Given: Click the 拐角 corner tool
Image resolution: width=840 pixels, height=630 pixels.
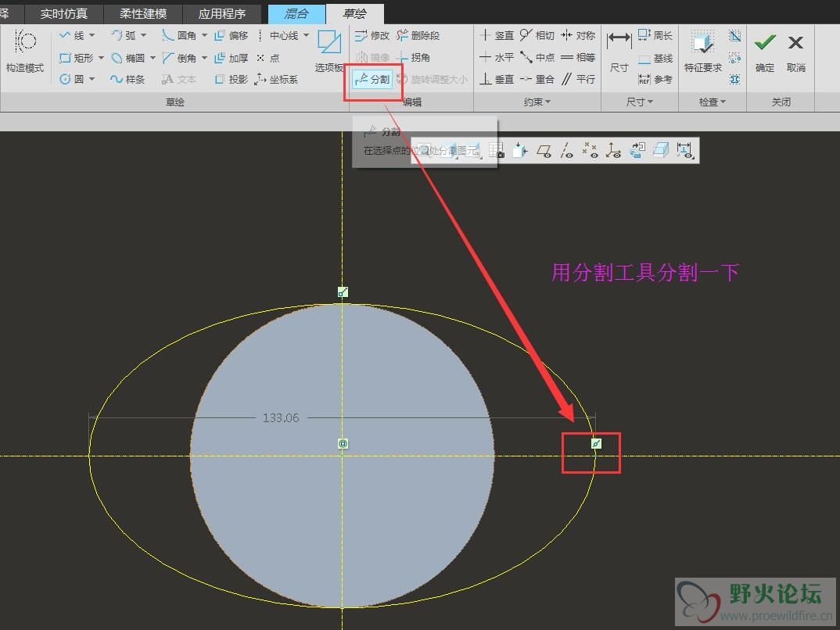Looking at the screenshot, I should coord(413,57).
